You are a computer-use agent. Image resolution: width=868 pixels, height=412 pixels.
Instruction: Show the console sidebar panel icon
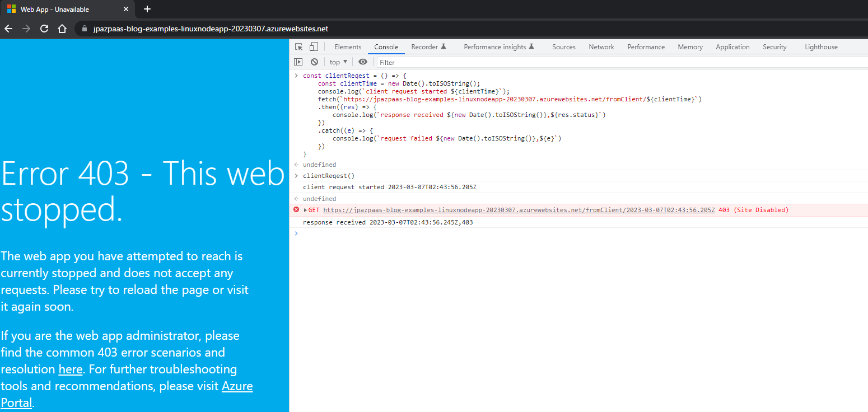pyautogui.click(x=298, y=62)
